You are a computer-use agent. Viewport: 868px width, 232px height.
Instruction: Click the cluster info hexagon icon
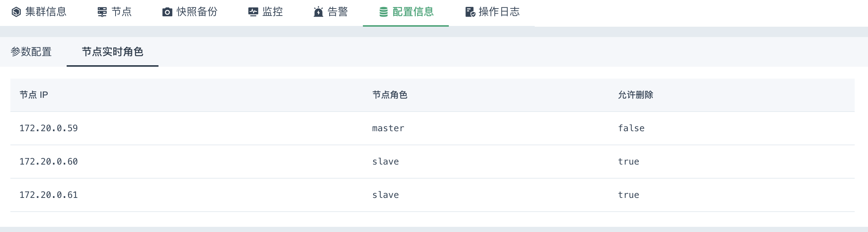click(x=16, y=12)
